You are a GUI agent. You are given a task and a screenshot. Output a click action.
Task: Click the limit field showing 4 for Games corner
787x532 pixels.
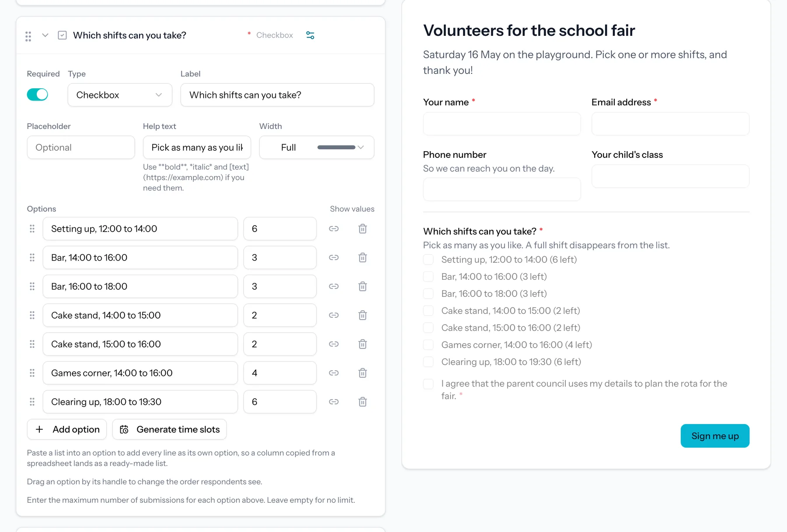click(280, 373)
